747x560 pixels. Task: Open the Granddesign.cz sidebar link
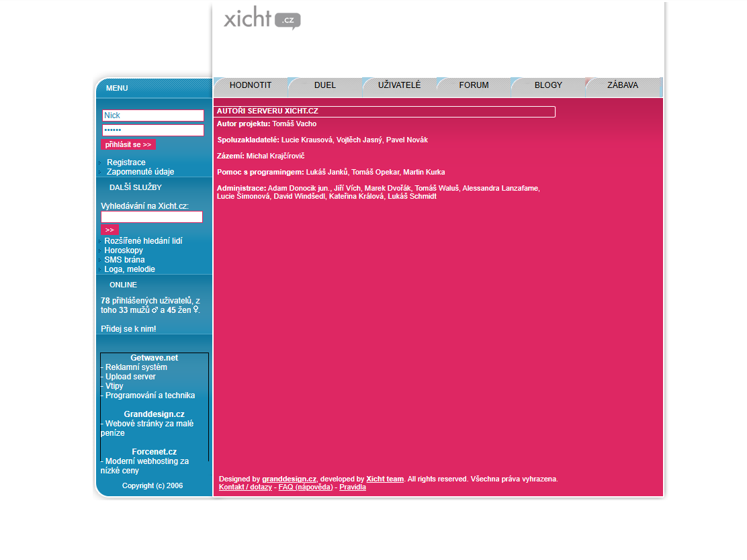pyautogui.click(x=154, y=414)
